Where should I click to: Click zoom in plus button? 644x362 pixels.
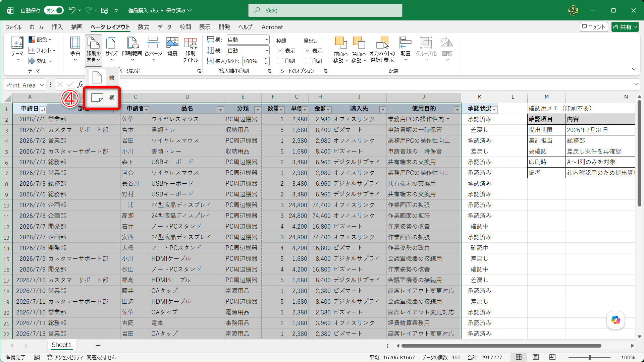coord(614,357)
